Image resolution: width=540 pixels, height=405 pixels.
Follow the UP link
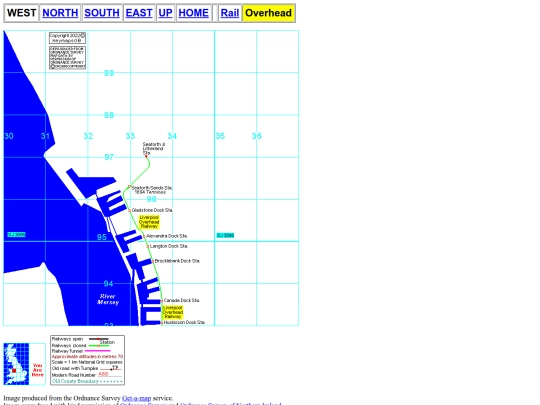[165, 13]
